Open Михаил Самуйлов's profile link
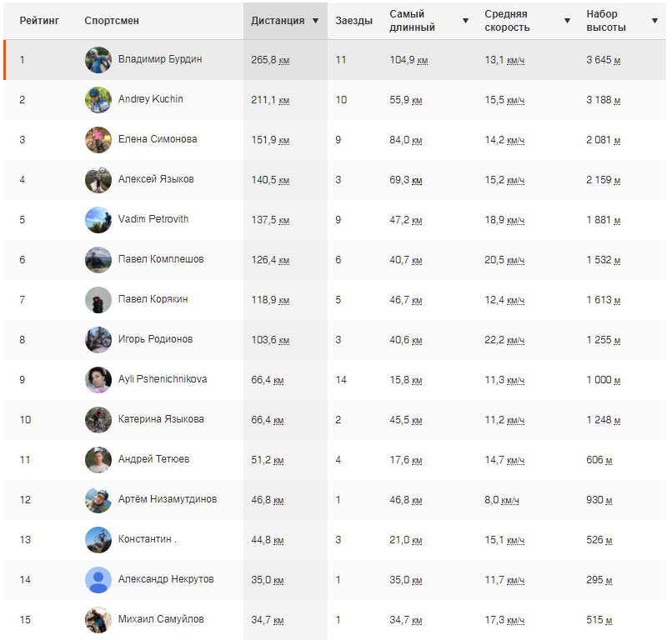This screenshot has width=672, height=640. [x=161, y=619]
